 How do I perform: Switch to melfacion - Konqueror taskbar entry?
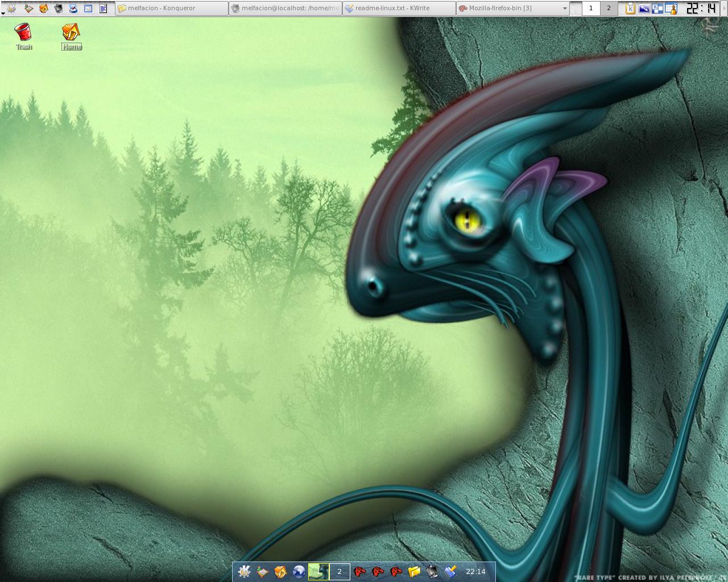pos(171,9)
